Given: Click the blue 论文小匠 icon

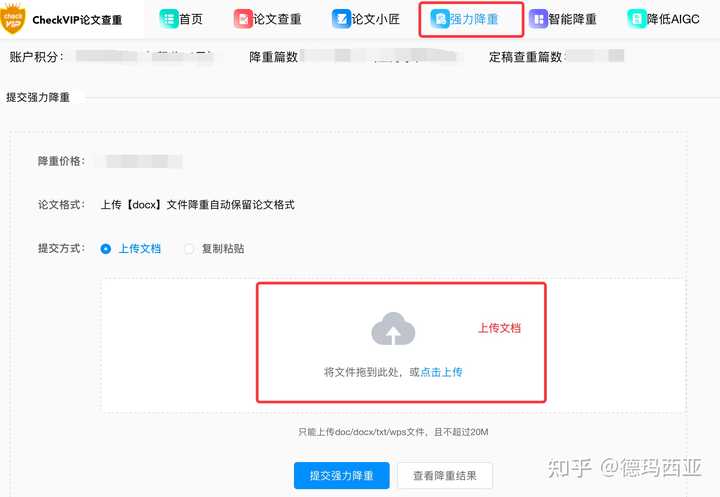Looking at the screenshot, I should point(341,19).
